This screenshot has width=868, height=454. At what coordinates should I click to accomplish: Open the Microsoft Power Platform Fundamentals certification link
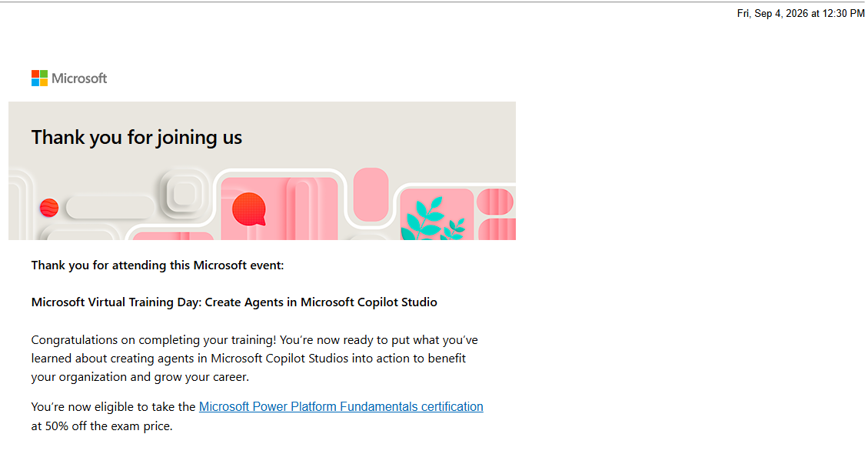point(341,406)
